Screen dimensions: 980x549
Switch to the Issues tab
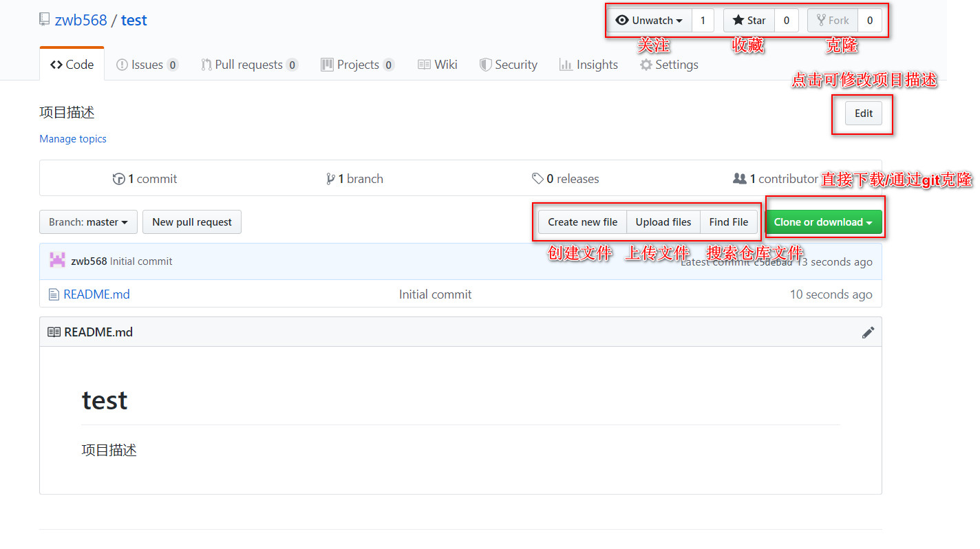tap(147, 64)
